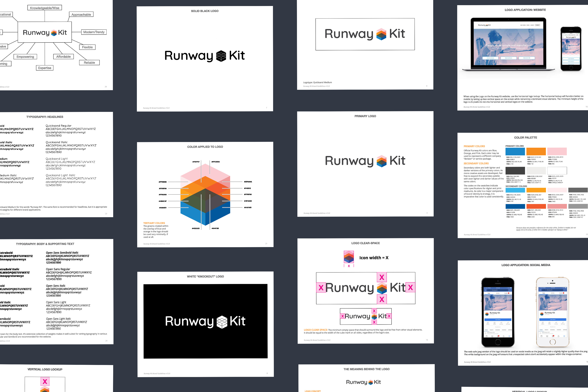This screenshot has width=588, height=392.
Task: Click the "Expertise" box
Action: click(45, 68)
